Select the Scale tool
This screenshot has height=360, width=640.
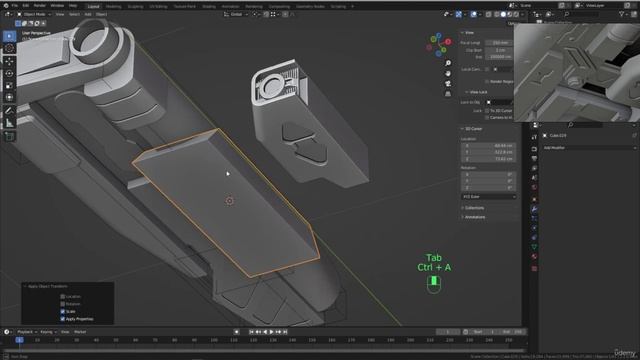pos(9,85)
